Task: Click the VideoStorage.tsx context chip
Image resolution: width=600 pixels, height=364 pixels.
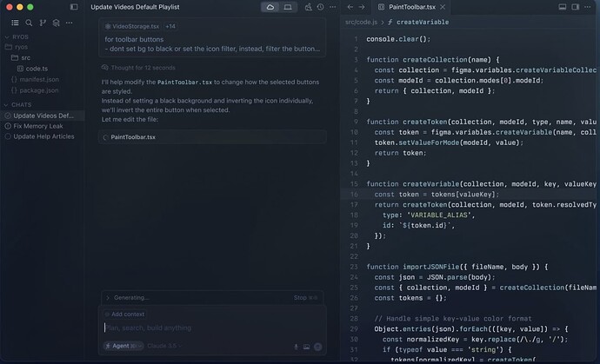Action: pos(132,26)
